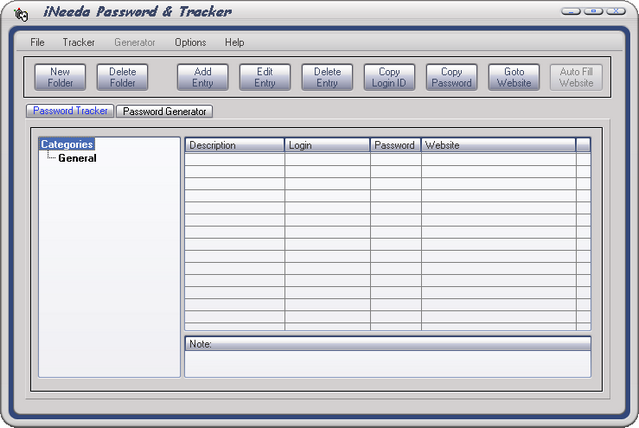Click inside the Note text area

pyautogui.click(x=388, y=364)
